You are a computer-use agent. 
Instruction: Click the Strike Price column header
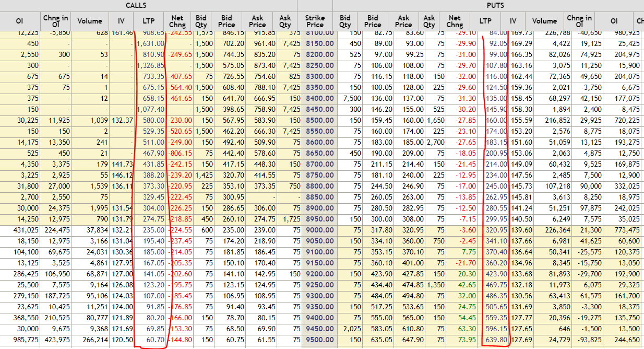(315, 21)
